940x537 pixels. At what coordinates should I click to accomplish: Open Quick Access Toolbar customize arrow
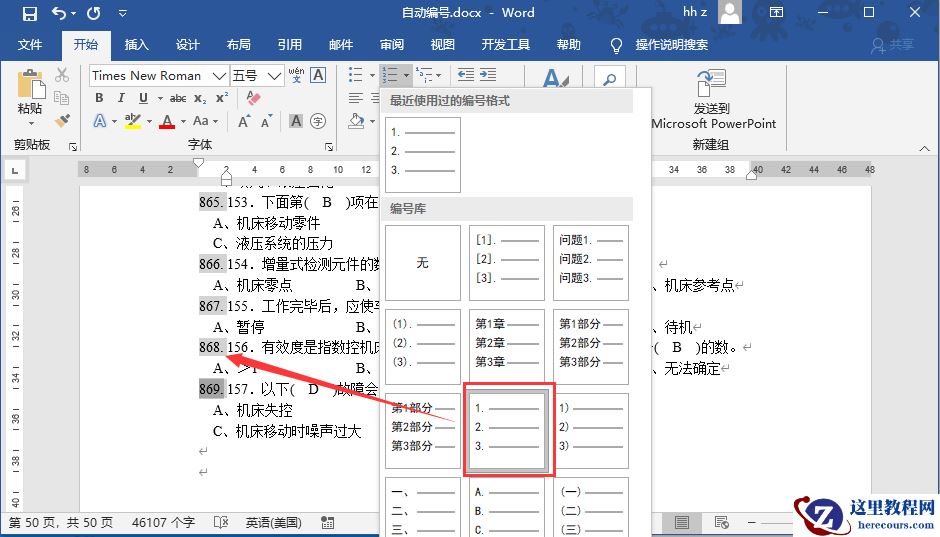pos(122,13)
